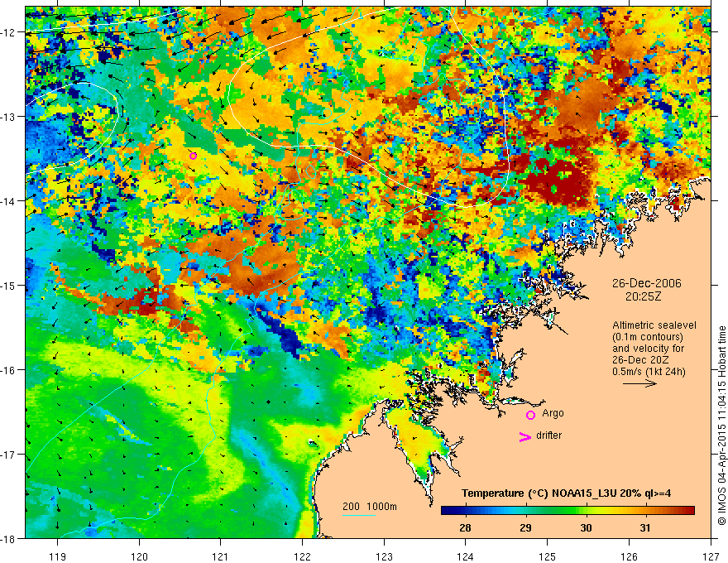Viewport: 728px width, 563px height.
Task: Click the longitude axis label "122"
Action: [x=302, y=556]
